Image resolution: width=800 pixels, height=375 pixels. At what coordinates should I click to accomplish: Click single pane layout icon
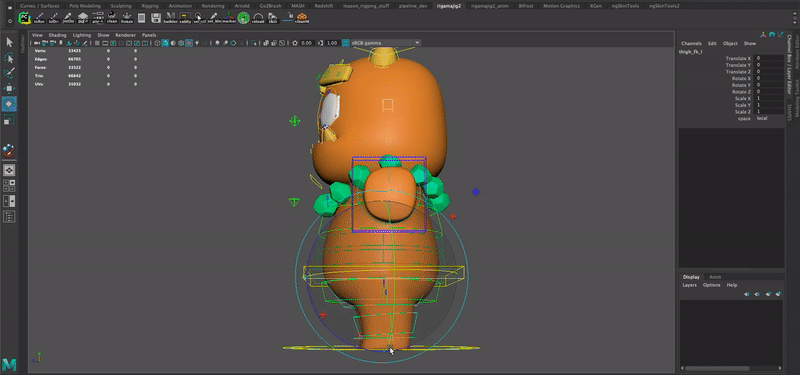pyautogui.click(x=9, y=170)
